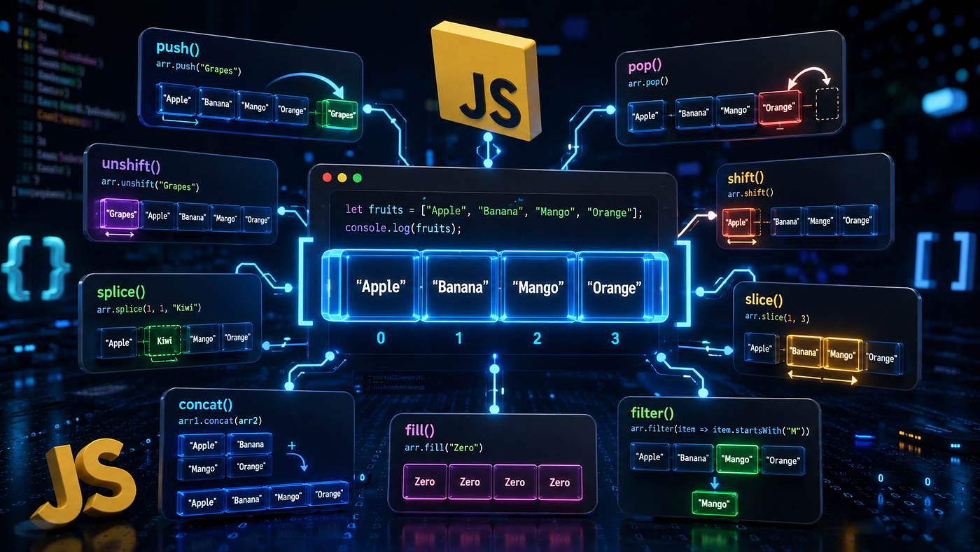Image resolution: width=980 pixels, height=552 pixels.
Task: Click "Apple" cell in pop() panel
Action: 645,116
